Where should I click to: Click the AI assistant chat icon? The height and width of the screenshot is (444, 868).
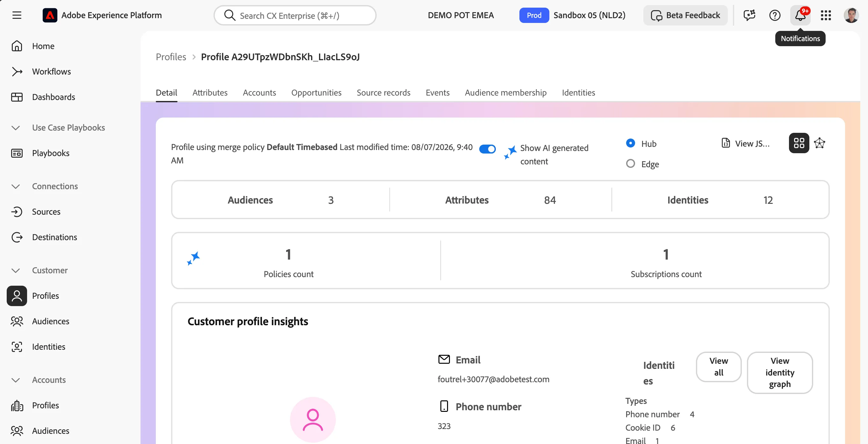click(x=749, y=15)
